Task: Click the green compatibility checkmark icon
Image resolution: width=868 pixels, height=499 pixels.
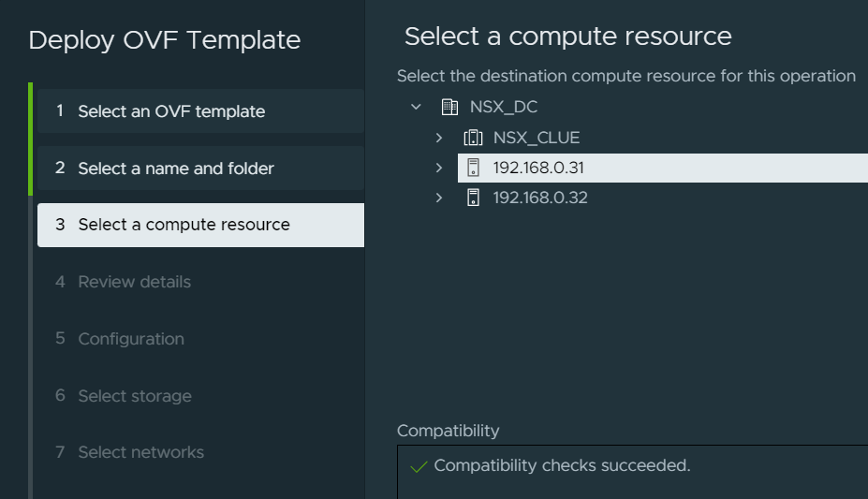Action: coord(419,467)
